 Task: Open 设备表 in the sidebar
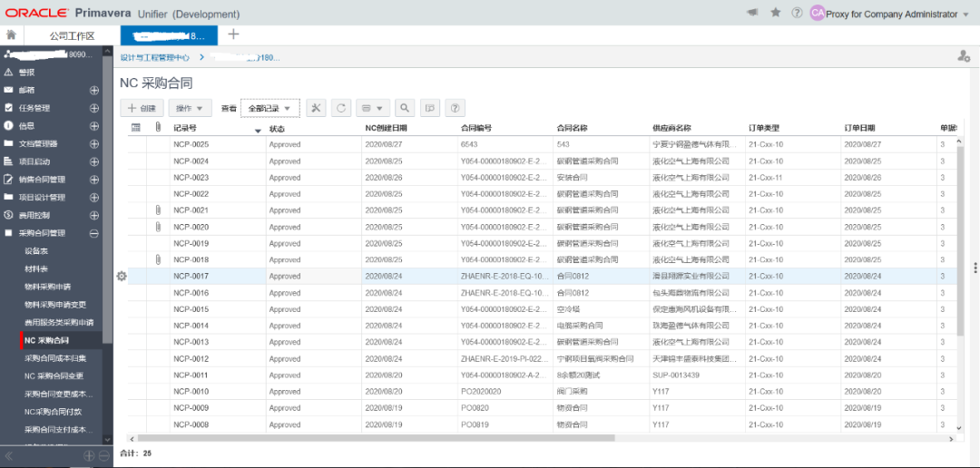(x=36, y=250)
